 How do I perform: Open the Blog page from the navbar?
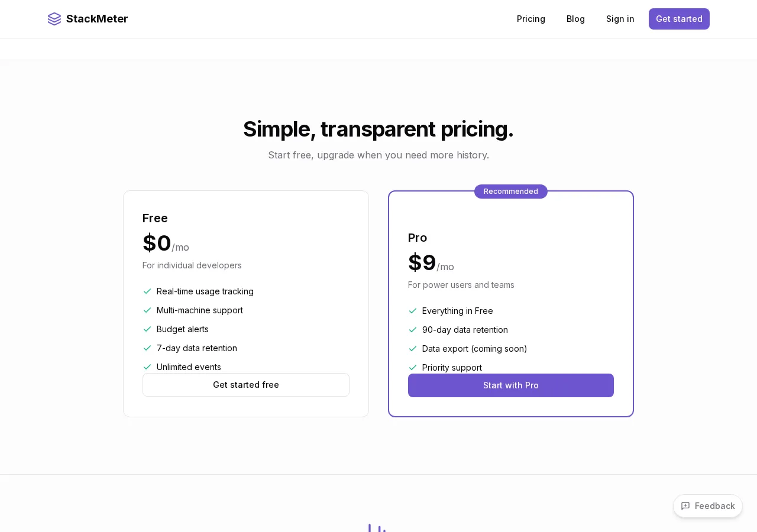575,19
